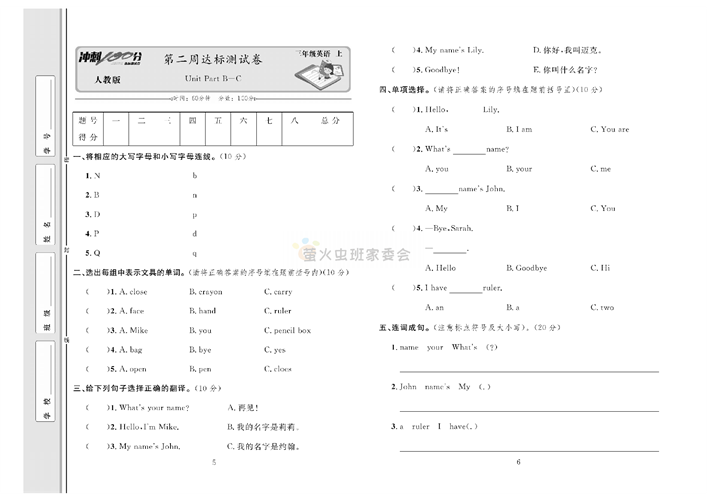Click translation 'A. 再见!'

243,408
